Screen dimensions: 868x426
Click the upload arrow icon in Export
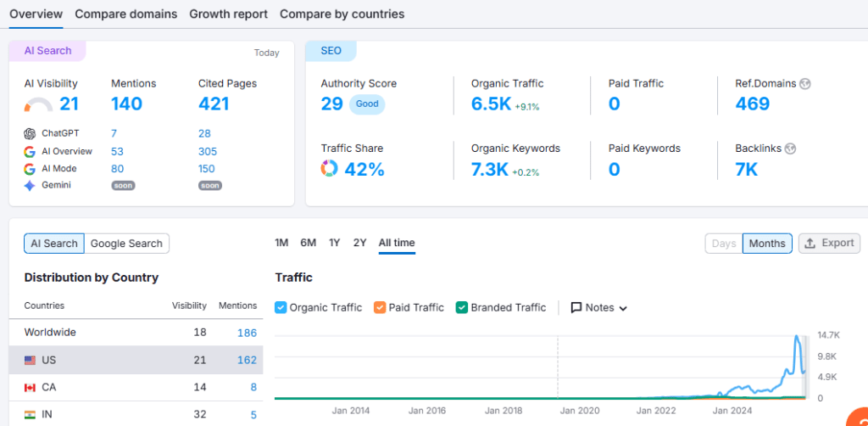point(810,244)
